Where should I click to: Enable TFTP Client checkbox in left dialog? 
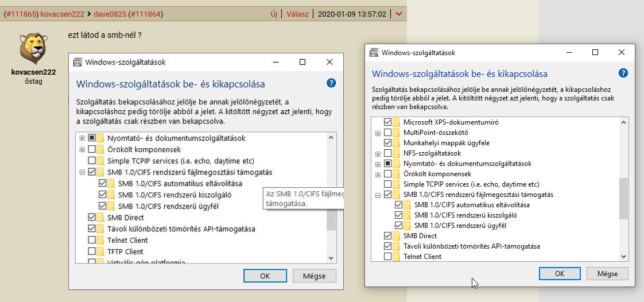pyautogui.click(x=92, y=251)
